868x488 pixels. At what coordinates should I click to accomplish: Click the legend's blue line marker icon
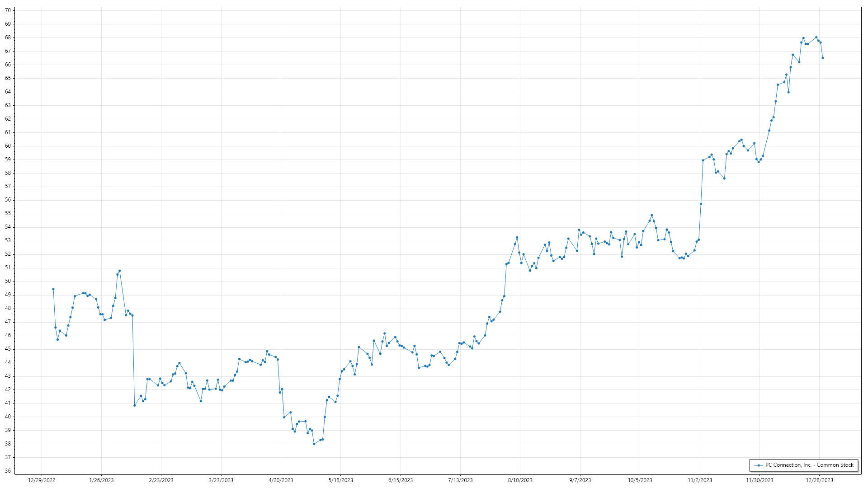click(x=758, y=465)
